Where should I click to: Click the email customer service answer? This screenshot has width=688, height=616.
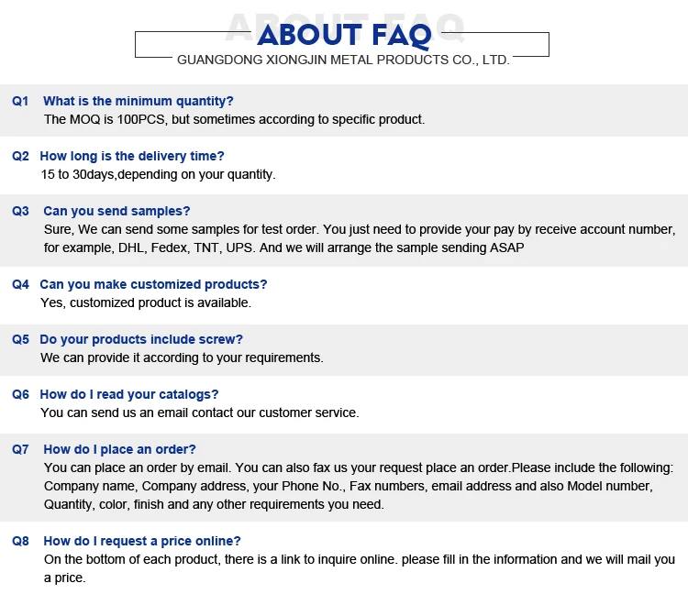click(x=200, y=413)
